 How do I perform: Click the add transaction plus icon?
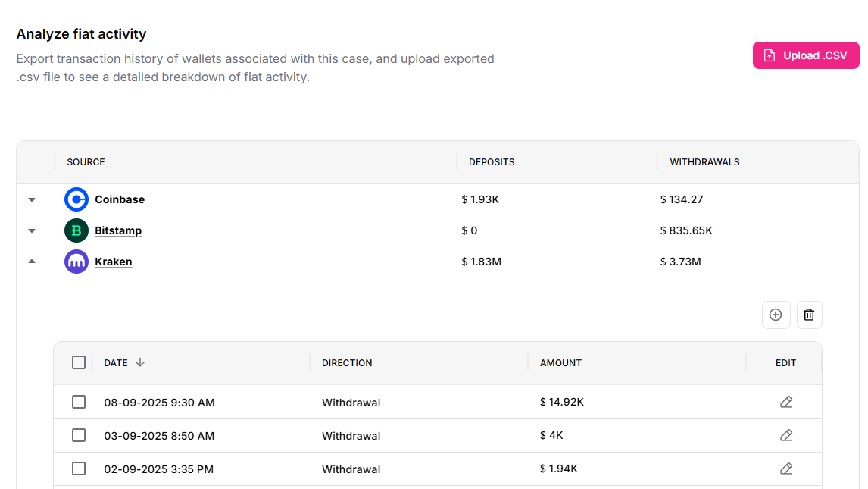(776, 315)
